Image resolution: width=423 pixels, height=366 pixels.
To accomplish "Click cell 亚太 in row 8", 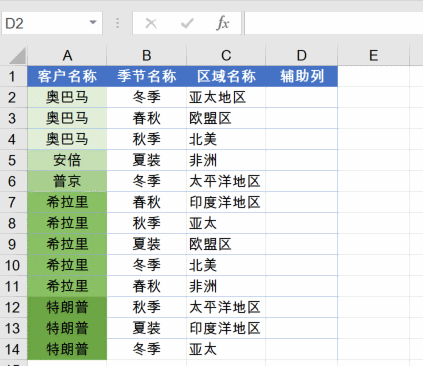I will pos(226,223).
